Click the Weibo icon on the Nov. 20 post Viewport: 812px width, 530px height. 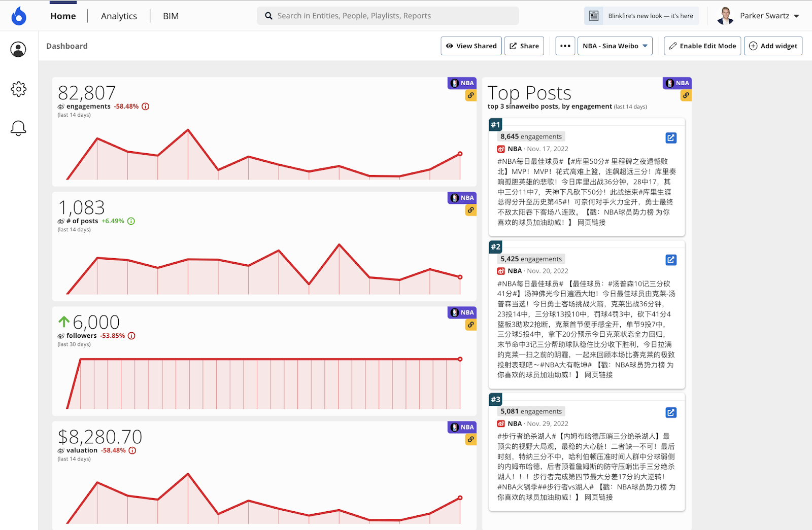501,271
